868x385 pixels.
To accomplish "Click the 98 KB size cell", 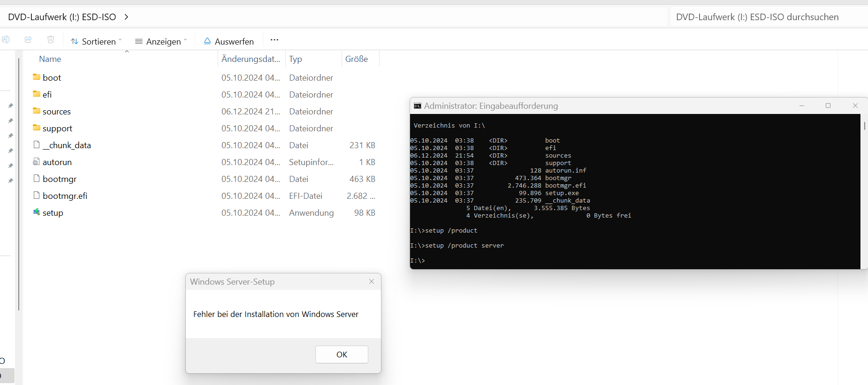I will pos(365,213).
